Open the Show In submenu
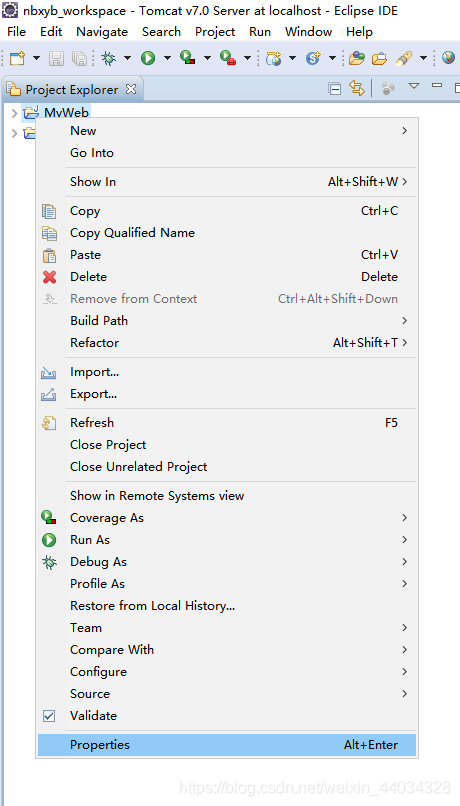Image resolution: width=460 pixels, height=806 pixels. click(x=227, y=181)
